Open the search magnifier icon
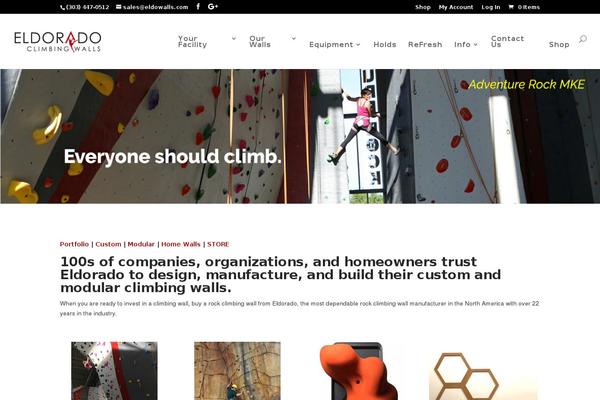Viewport: 600px width, 400px height. [582, 39]
